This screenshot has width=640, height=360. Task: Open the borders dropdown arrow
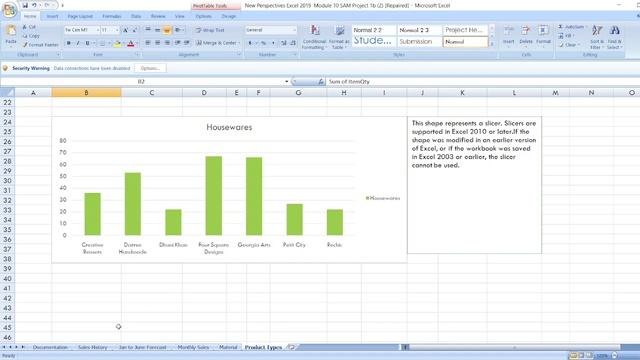(x=109, y=43)
